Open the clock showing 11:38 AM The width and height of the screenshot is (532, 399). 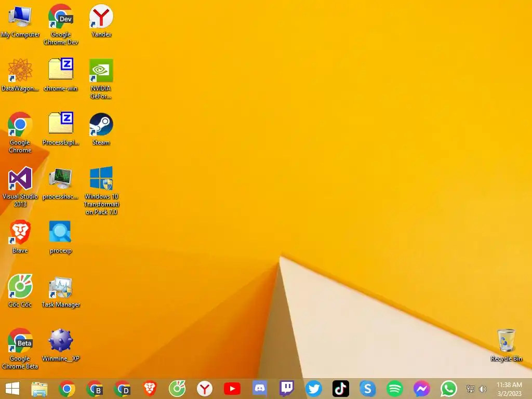509,389
